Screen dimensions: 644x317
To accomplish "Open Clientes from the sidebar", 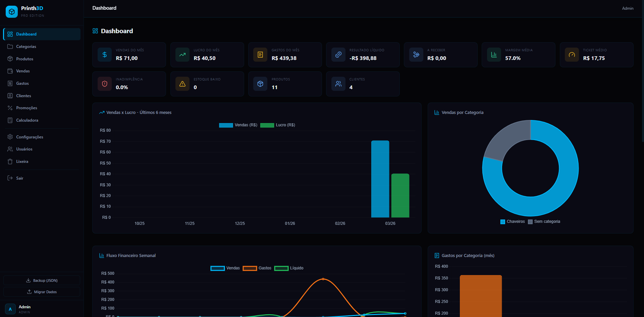I will point(42,96).
